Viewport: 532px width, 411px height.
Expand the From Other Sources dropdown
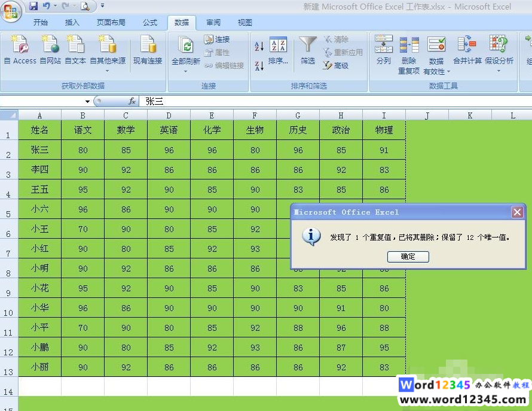pyautogui.click(x=108, y=71)
